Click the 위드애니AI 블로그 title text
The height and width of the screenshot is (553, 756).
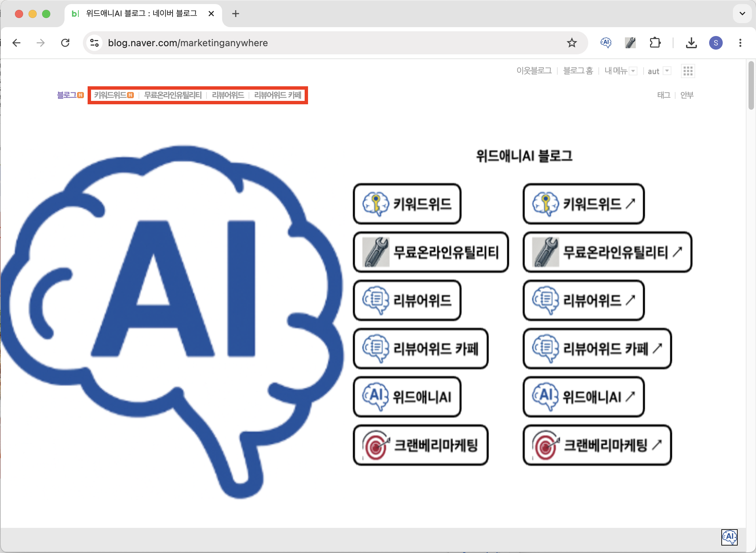click(524, 156)
